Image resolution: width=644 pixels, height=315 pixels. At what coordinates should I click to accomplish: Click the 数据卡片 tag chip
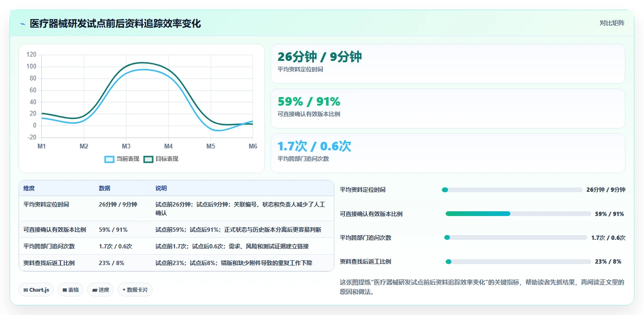[x=135, y=290]
